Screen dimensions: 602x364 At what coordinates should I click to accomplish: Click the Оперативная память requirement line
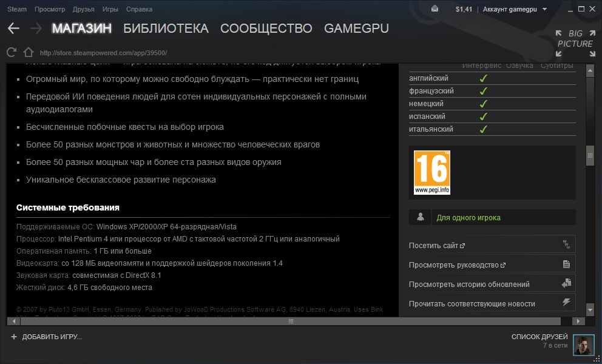[84, 251]
